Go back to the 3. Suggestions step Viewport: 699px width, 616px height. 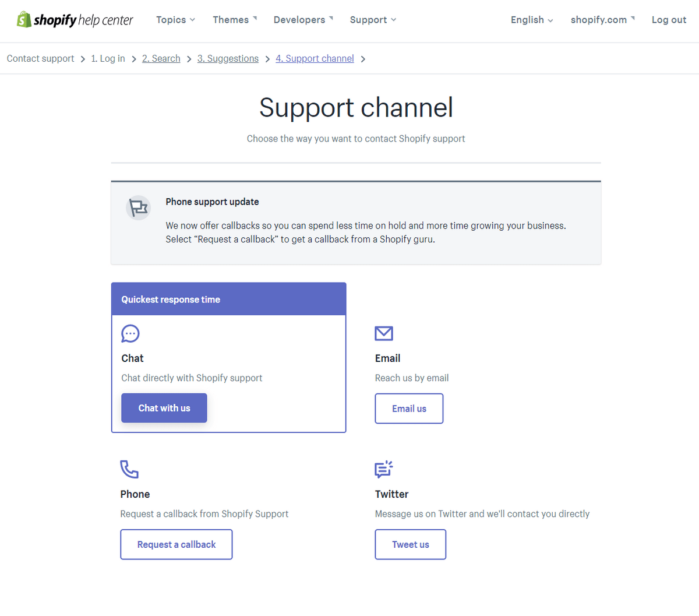click(228, 59)
